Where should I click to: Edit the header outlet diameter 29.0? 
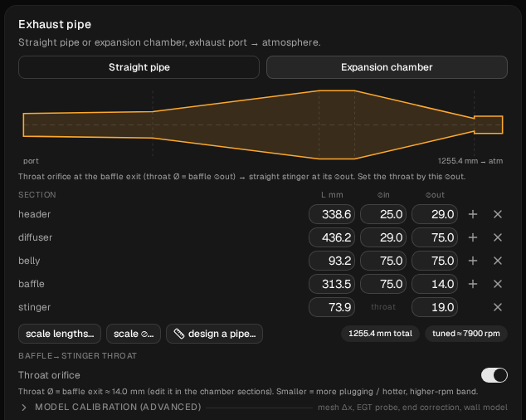[x=435, y=214]
